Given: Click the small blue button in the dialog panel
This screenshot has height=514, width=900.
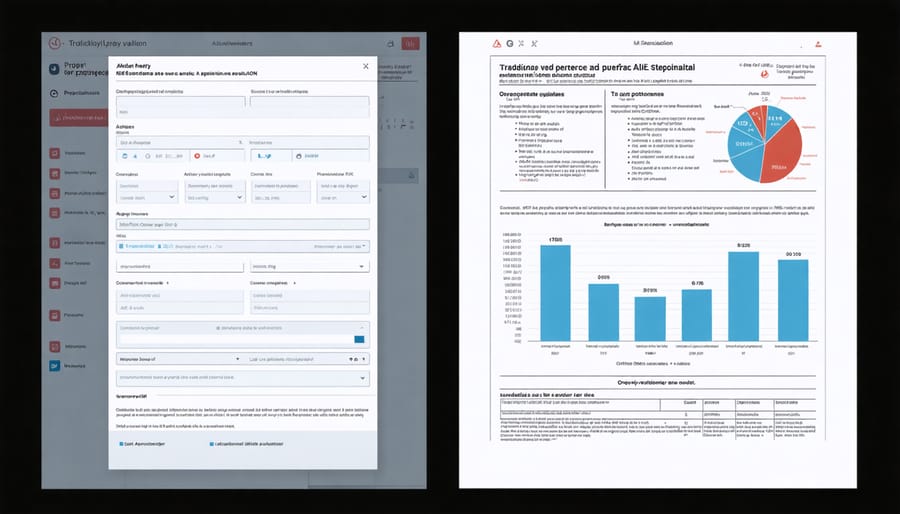Looking at the screenshot, I should [x=360, y=340].
